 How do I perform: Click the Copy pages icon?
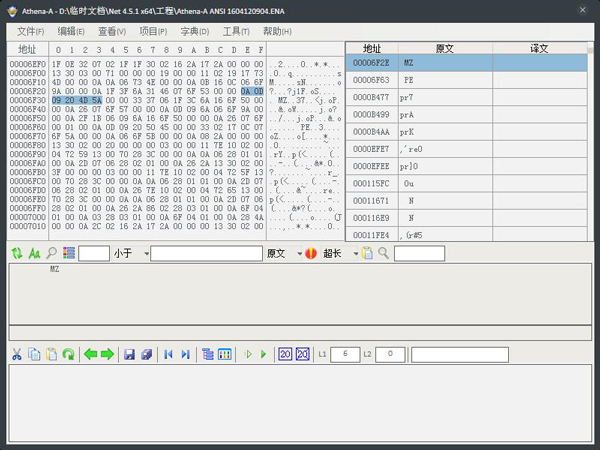(34, 354)
